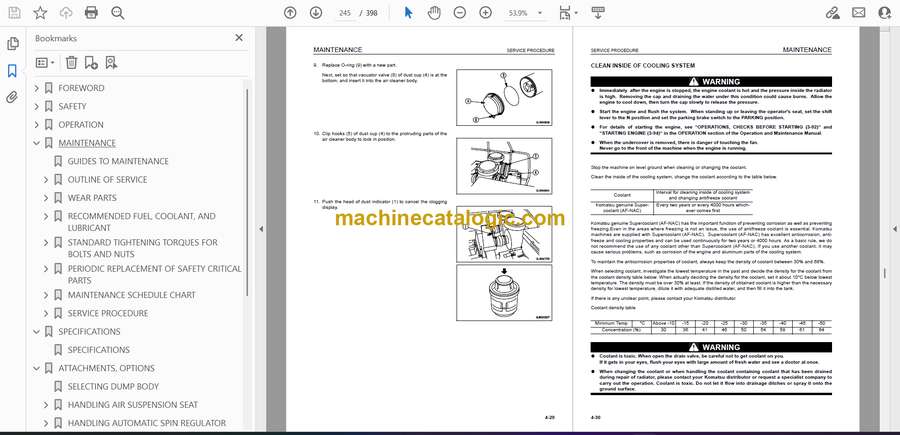Image resolution: width=900 pixels, height=435 pixels.
Task: Jump to OUTLINE OF SERVICE
Action: point(107,180)
